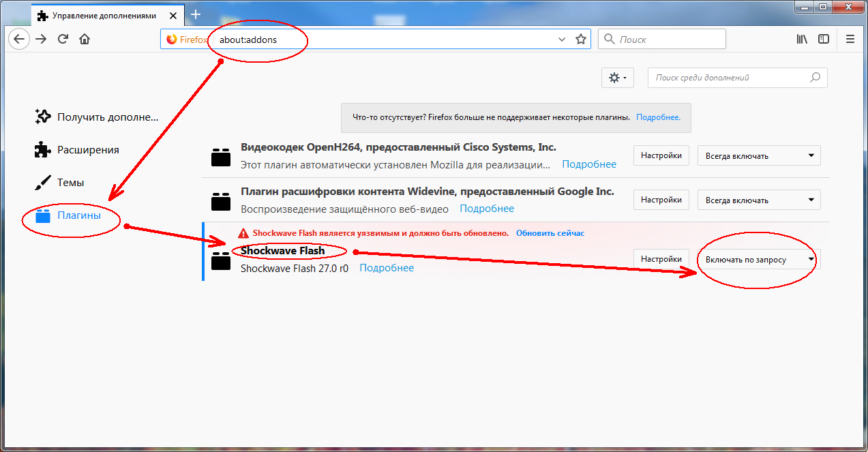Open the hamburger application menu
This screenshot has height=452, width=868.
(x=850, y=39)
